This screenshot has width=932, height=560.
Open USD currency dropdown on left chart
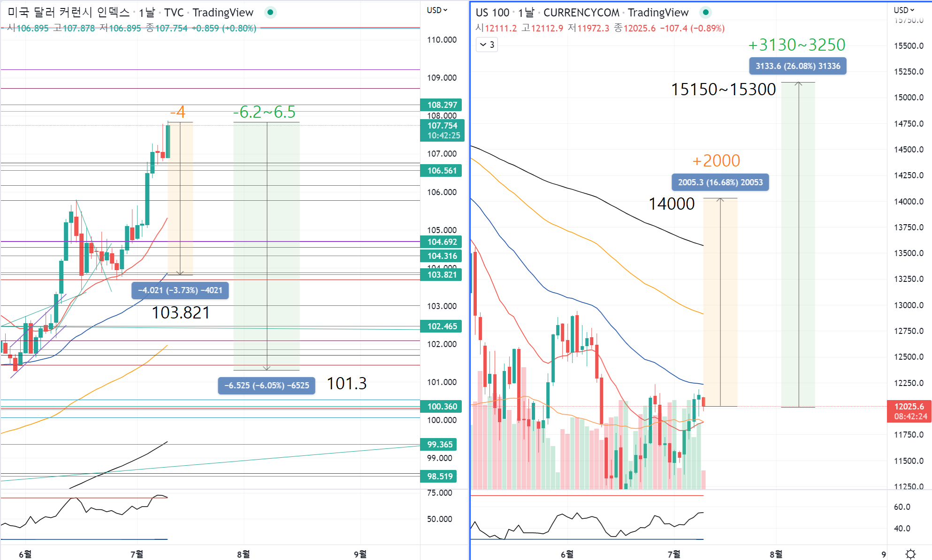(x=437, y=10)
